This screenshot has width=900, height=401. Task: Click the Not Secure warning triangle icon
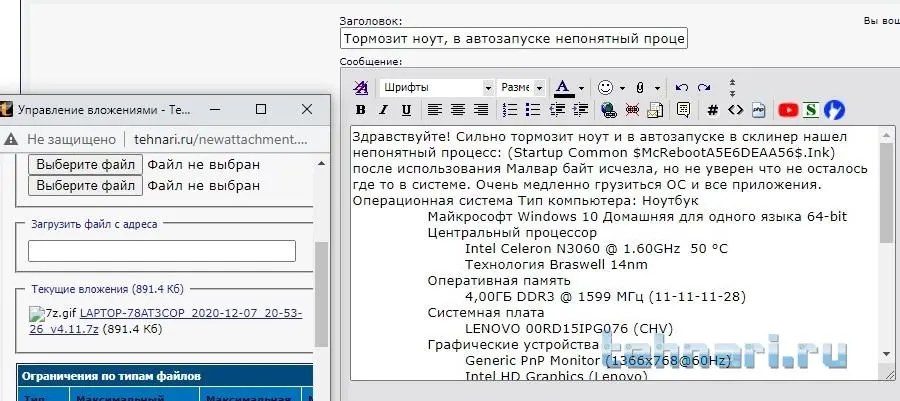(x=12, y=139)
